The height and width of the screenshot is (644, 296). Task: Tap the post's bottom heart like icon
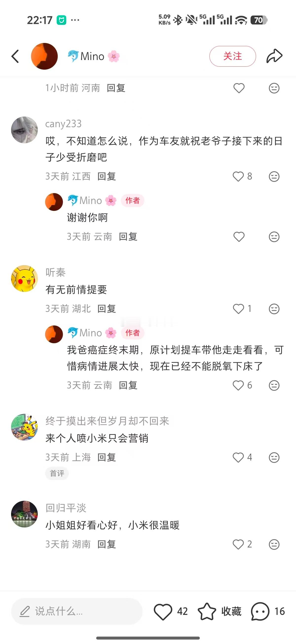coord(163,611)
